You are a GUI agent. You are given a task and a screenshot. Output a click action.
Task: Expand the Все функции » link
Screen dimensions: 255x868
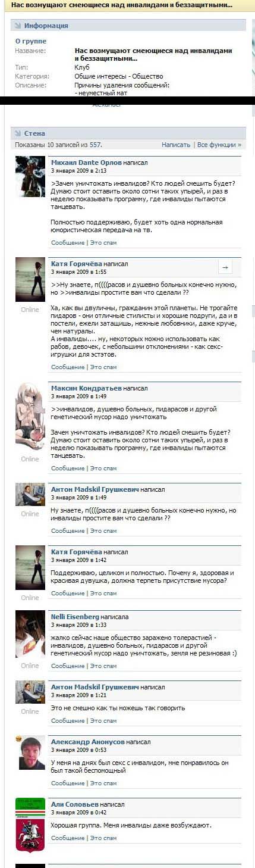pos(219,145)
